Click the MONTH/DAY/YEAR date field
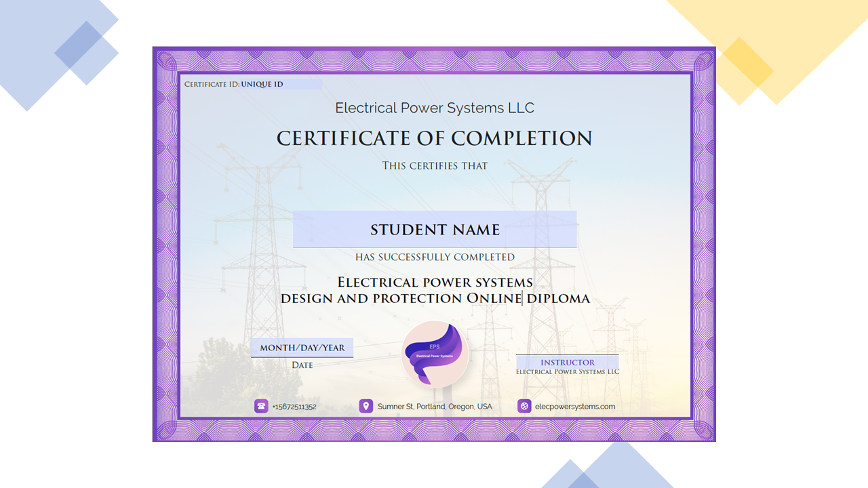The width and height of the screenshot is (868, 488). pos(302,348)
